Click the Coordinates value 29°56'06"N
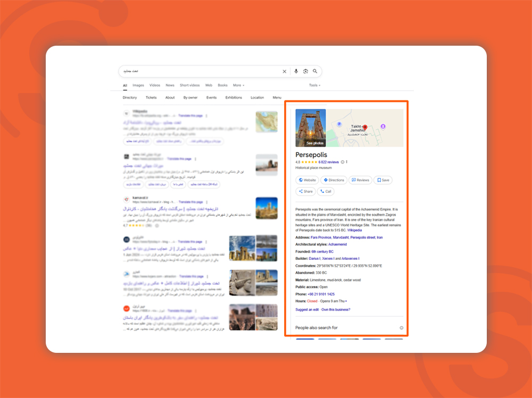 [326, 266]
